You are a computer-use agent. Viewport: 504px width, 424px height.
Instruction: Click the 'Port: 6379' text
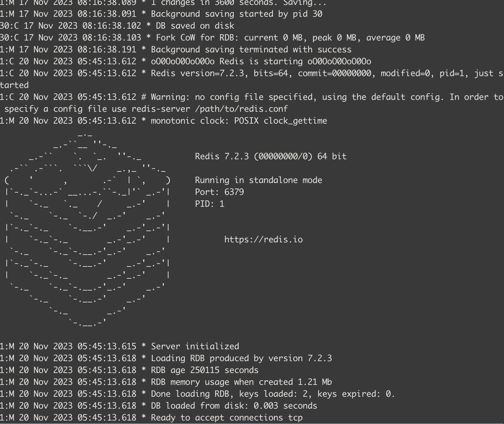point(219,192)
